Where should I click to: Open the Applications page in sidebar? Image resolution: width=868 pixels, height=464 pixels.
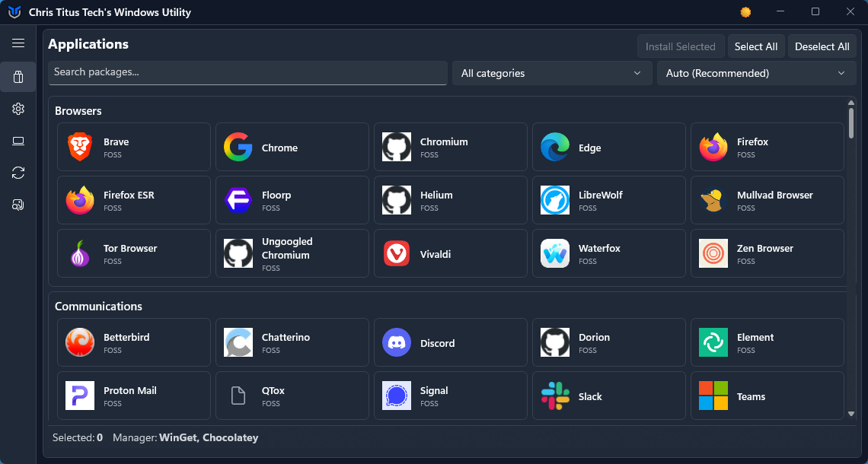click(x=18, y=77)
